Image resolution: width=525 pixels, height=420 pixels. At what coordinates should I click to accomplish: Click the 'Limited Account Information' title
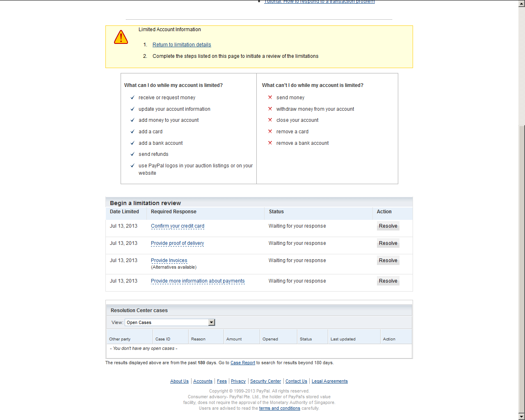(170, 30)
